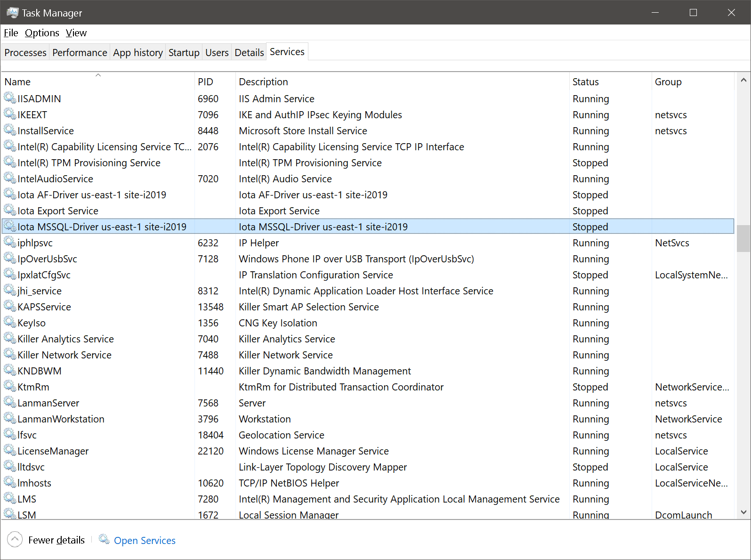Screen dimensions: 751x560
Task: Sort by the PID column header
Action: (215, 81)
